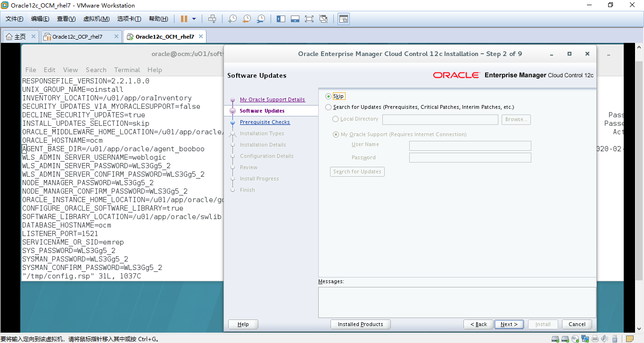644x343 pixels.
Task: Open the 选项卡(T) menu
Action: tap(129, 19)
